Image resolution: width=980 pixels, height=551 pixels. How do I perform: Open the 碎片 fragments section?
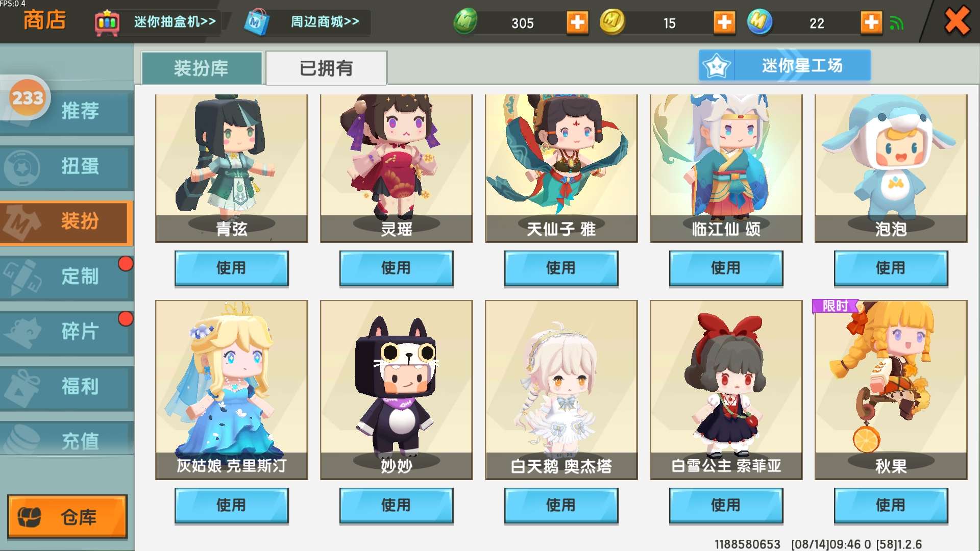coord(66,332)
